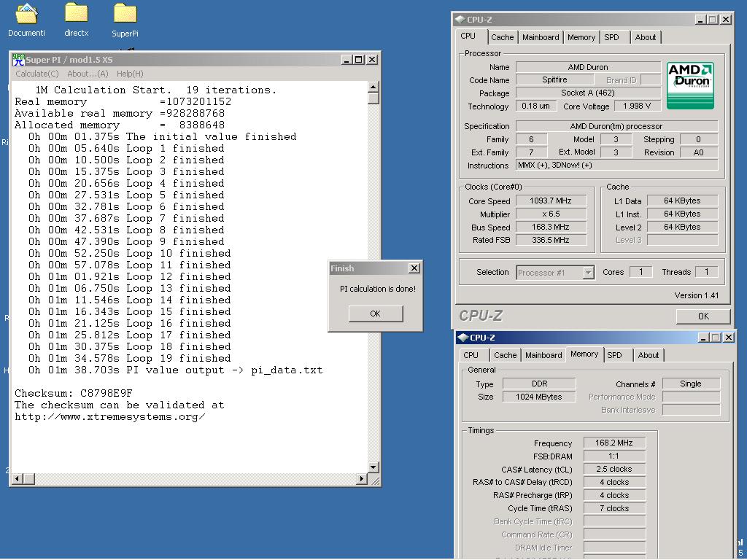Close the top CPU-Z window

pyautogui.click(x=726, y=20)
